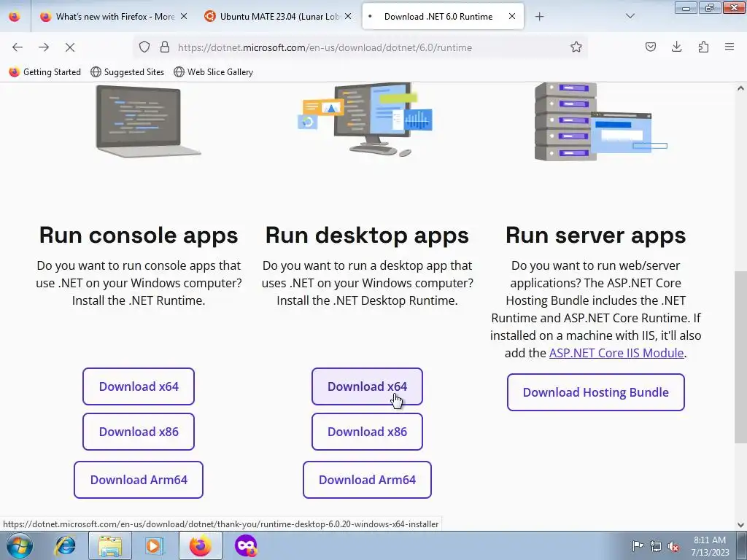Open Suggested Sites bookmark
This screenshot has width=747, height=560.
click(x=128, y=72)
